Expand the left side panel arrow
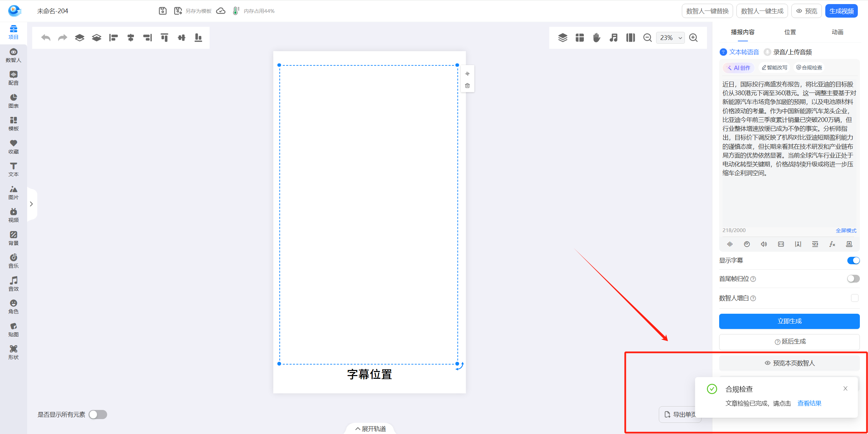The image size is (868, 434). (31, 204)
